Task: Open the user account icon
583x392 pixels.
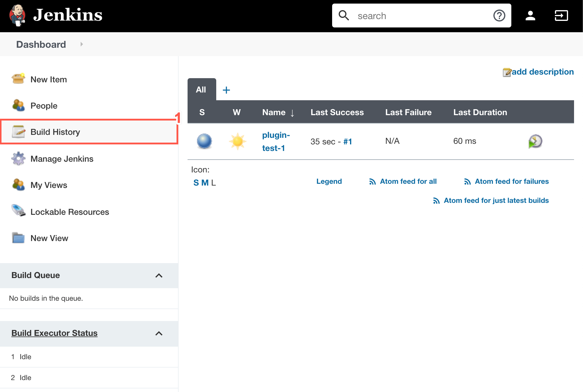Action: 530,16
